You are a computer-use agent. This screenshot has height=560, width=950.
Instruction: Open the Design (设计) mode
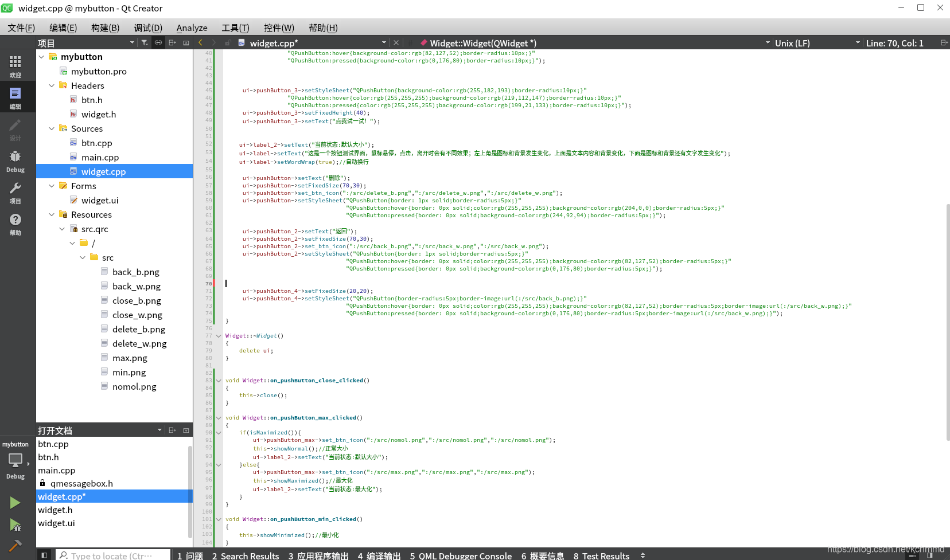(15, 130)
